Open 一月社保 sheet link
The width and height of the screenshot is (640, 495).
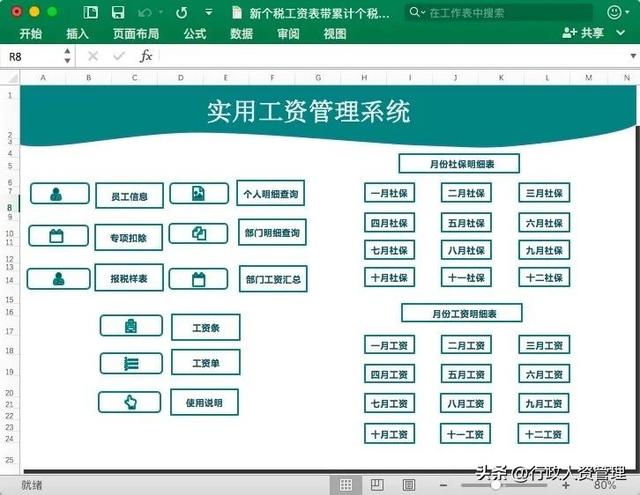(389, 193)
